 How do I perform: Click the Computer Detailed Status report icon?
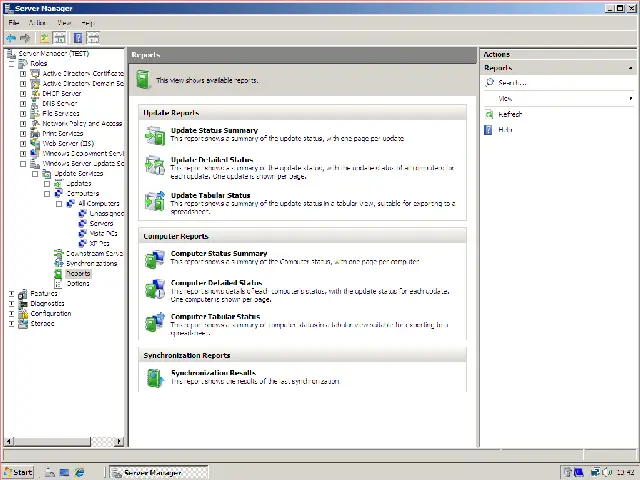tap(155, 289)
